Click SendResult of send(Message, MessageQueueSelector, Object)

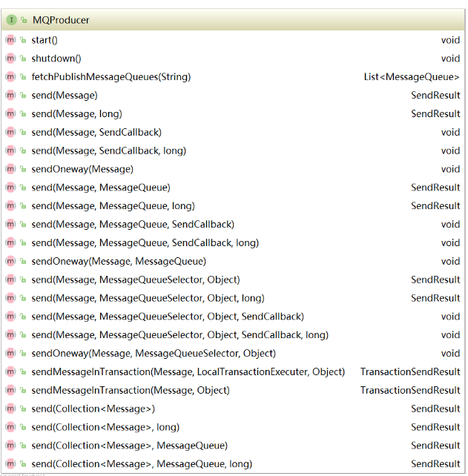(x=435, y=280)
